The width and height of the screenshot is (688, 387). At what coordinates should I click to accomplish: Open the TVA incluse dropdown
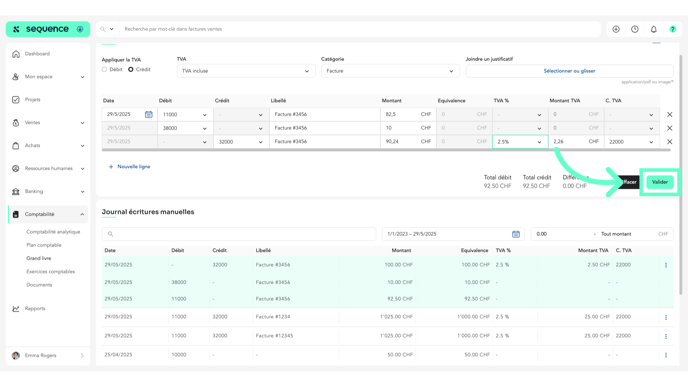246,71
